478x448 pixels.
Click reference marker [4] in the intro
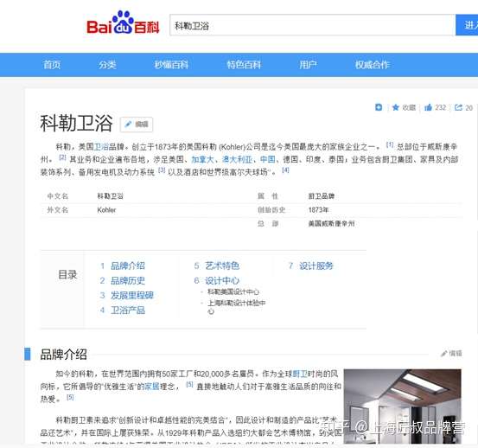click(x=285, y=170)
